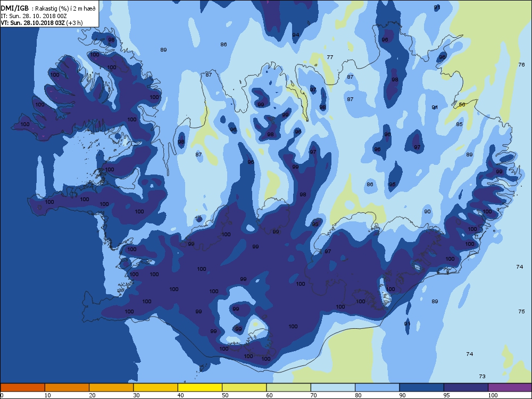The height and width of the screenshot is (399, 532).
Task: Click the map value 76 offshore
Action: coord(521,64)
